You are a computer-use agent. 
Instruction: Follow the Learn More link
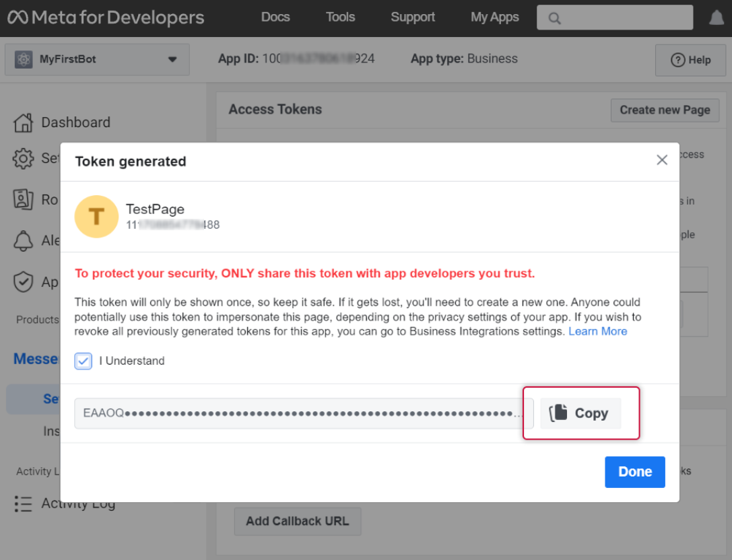(598, 331)
